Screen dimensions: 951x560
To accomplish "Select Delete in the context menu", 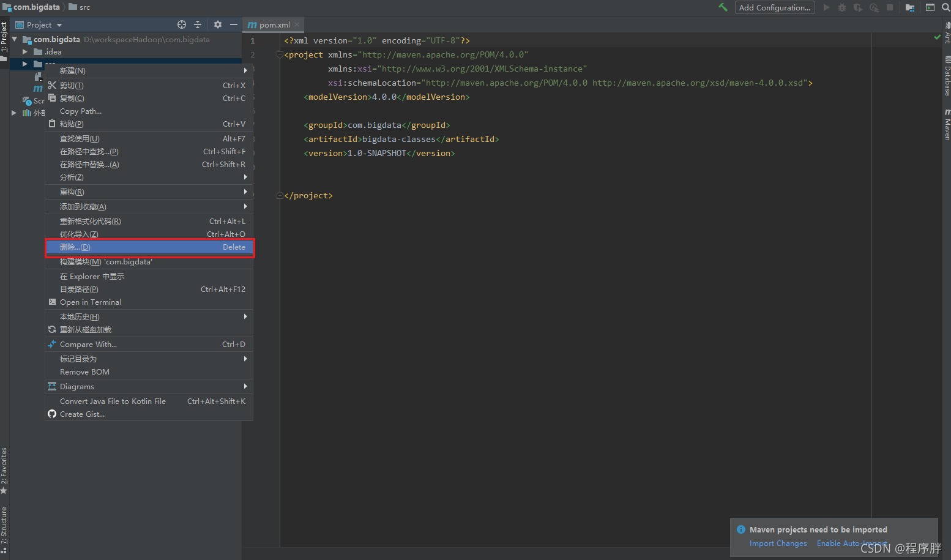I will (x=149, y=247).
